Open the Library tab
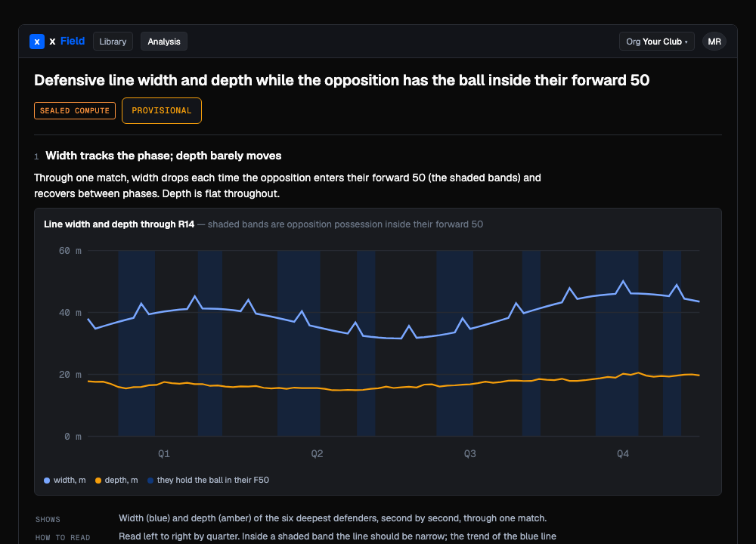 [113, 42]
